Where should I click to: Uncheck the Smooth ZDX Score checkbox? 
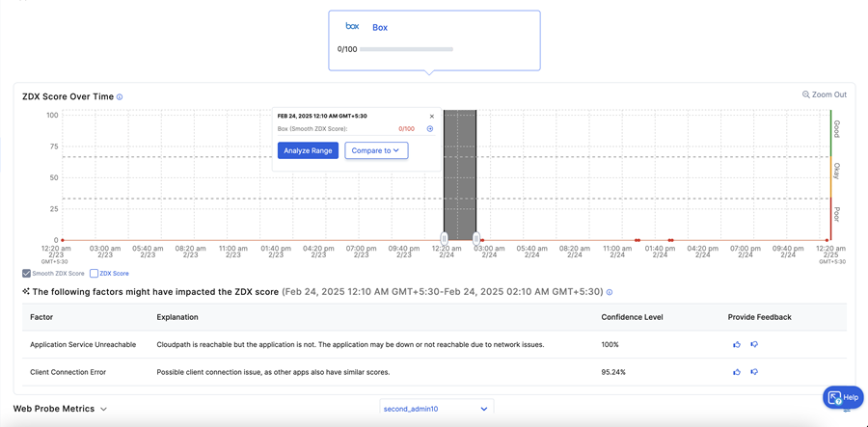coord(27,274)
